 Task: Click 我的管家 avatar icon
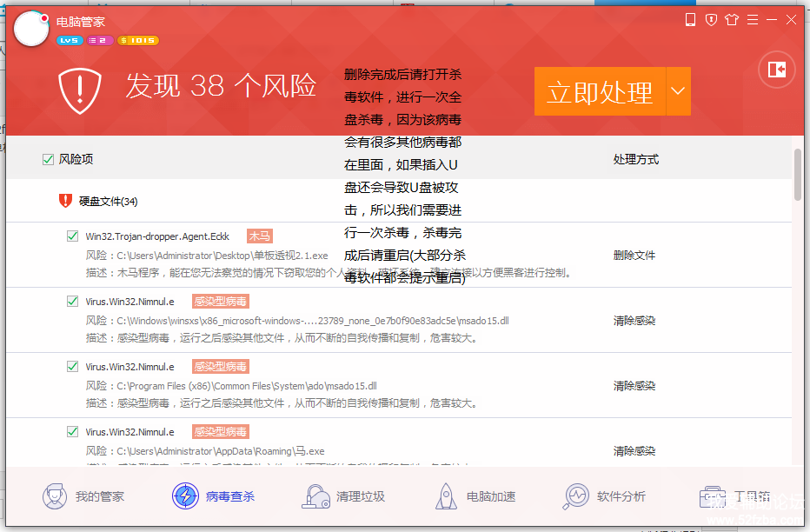click(x=54, y=496)
